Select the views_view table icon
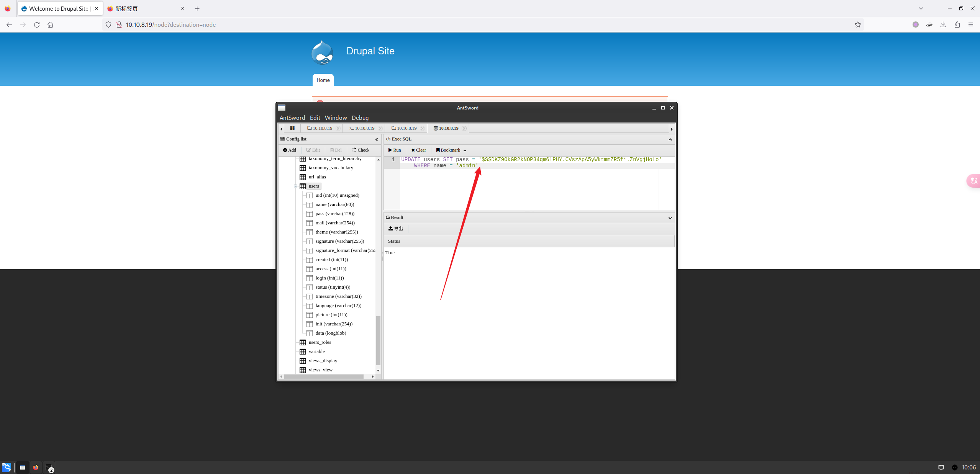Image resolution: width=980 pixels, height=474 pixels. (303, 370)
